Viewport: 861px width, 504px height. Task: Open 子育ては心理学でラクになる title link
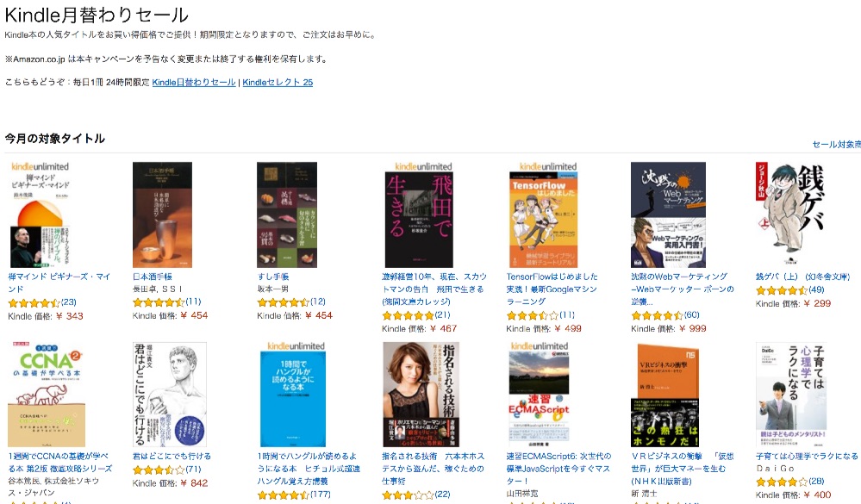pos(806,457)
